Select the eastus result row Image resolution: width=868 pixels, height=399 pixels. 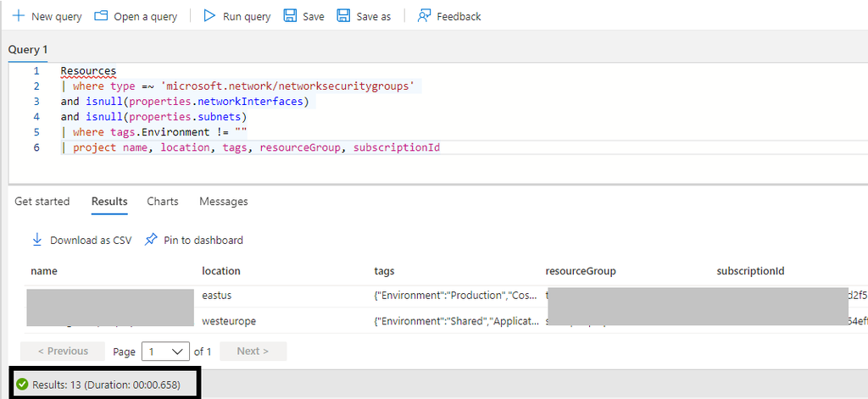[x=217, y=296]
